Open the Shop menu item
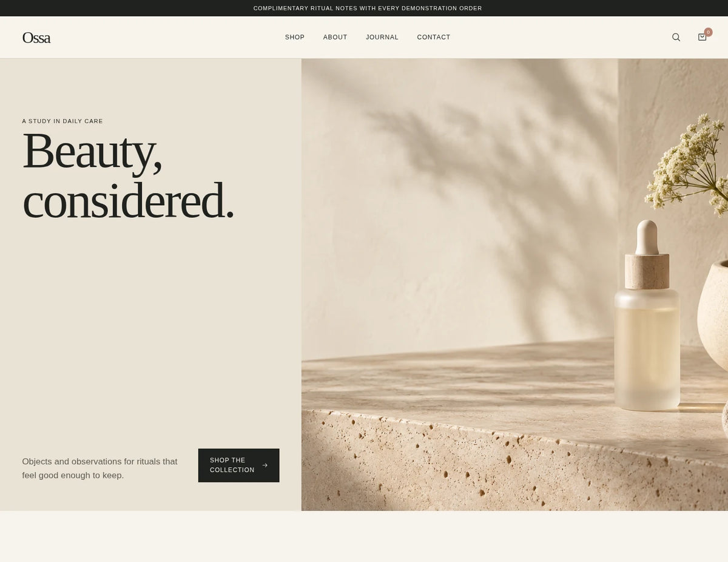 pos(295,37)
